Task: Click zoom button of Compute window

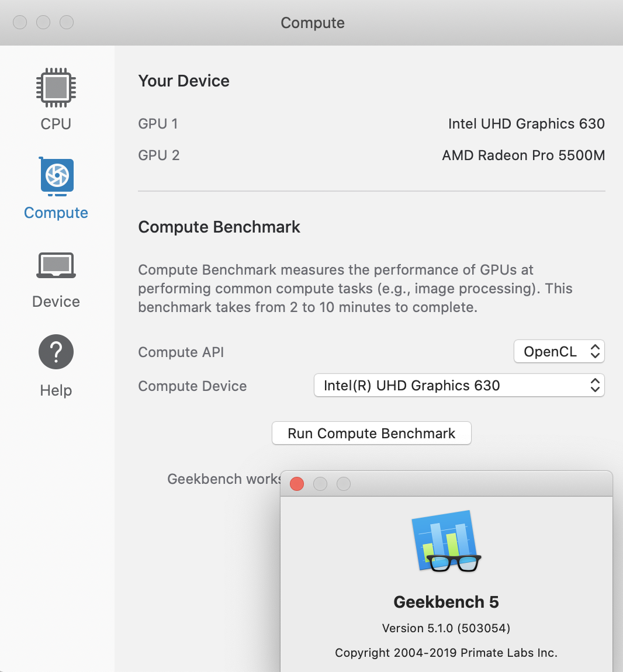Action: pyautogui.click(x=67, y=22)
